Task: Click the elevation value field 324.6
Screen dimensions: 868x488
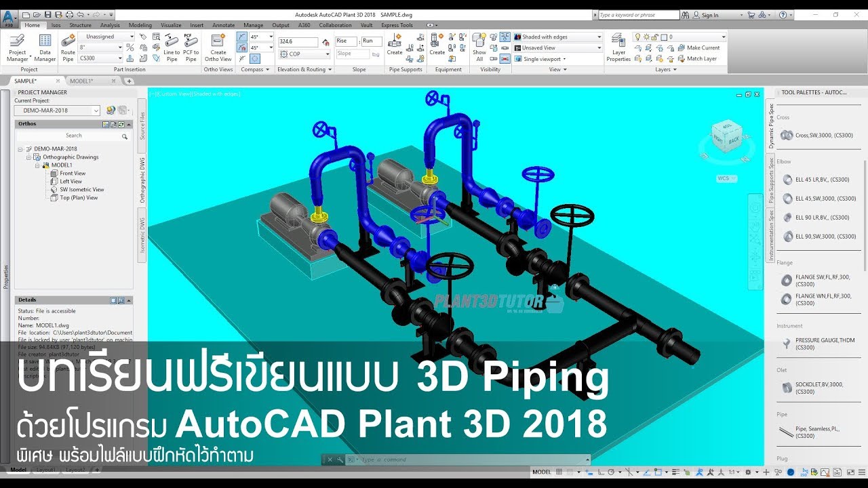Action: [298, 42]
